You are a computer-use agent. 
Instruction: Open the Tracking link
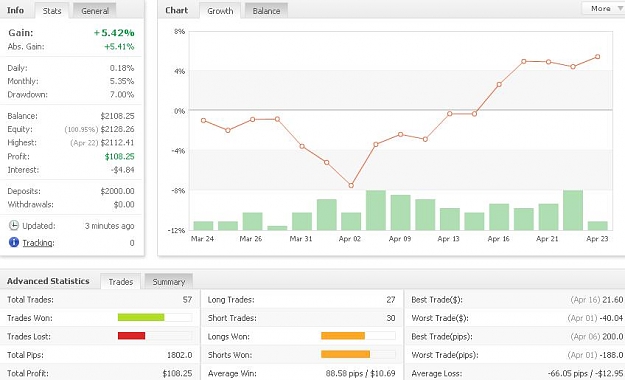pos(38,242)
